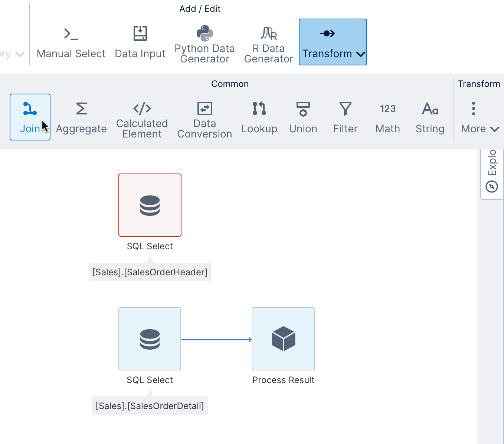Image resolution: width=504 pixels, height=444 pixels.
Task: Add an Aggregate transform
Action: [81, 117]
